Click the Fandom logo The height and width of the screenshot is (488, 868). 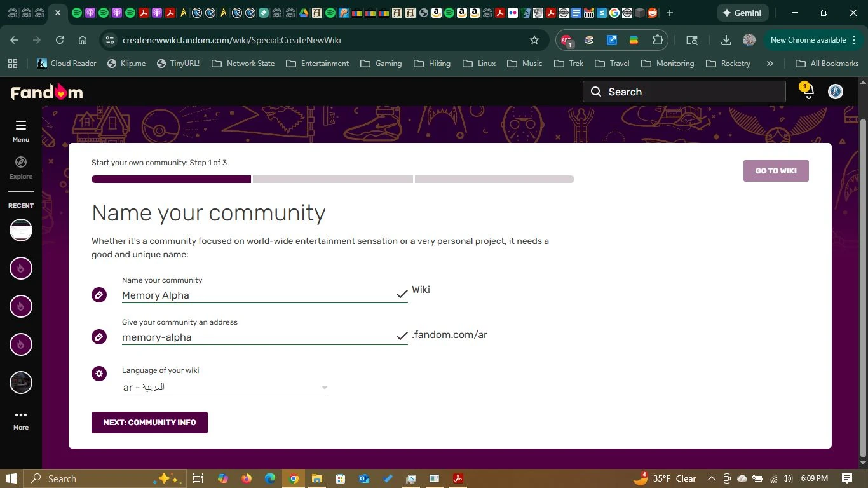pos(47,92)
